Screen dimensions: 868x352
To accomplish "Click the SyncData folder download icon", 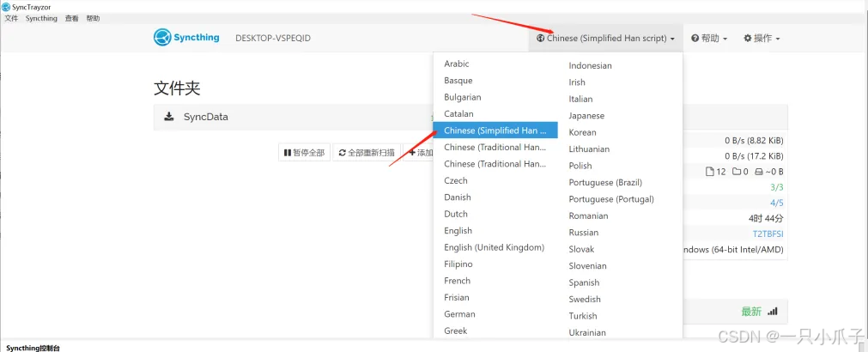I will coord(169,117).
